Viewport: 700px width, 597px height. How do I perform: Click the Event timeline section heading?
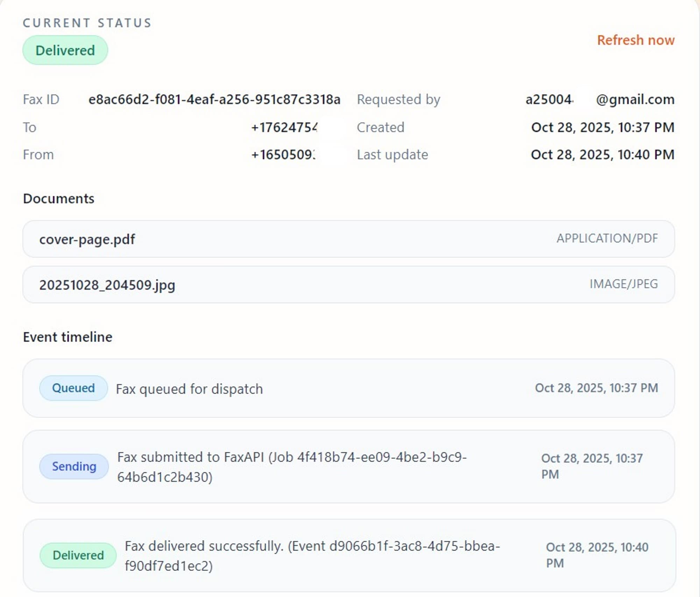click(68, 337)
